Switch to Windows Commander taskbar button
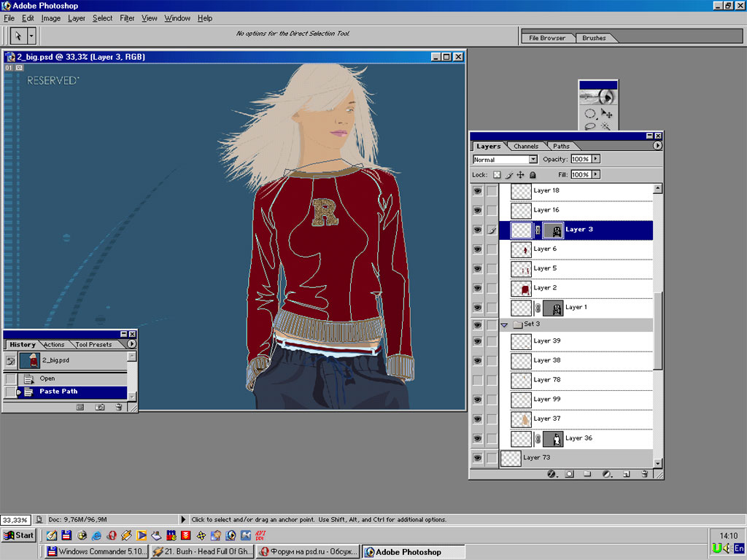The height and width of the screenshot is (560, 747). 98,551
